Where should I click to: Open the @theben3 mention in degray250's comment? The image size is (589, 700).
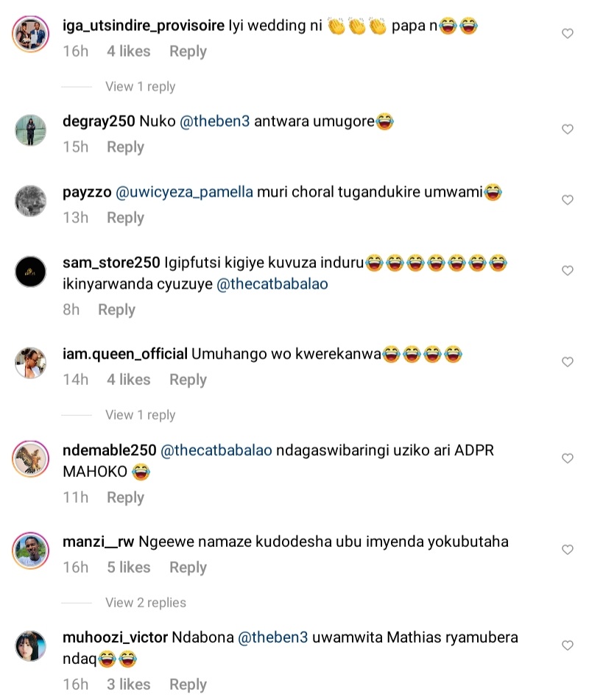(215, 121)
